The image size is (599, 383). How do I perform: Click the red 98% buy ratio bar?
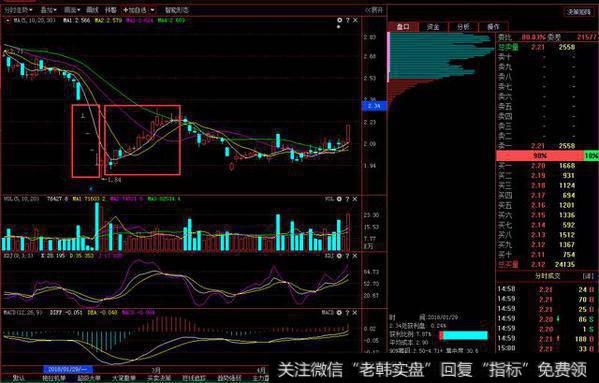coord(540,155)
